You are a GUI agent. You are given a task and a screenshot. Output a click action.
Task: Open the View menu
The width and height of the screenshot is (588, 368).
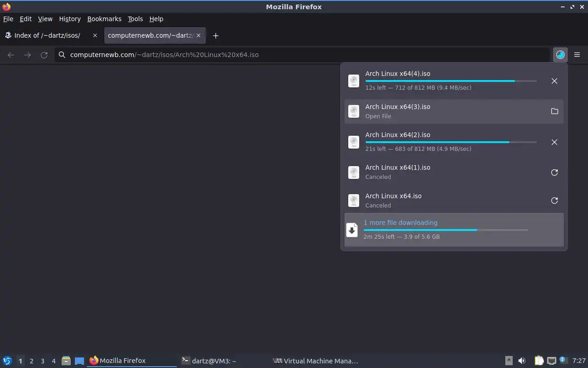point(45,19)
